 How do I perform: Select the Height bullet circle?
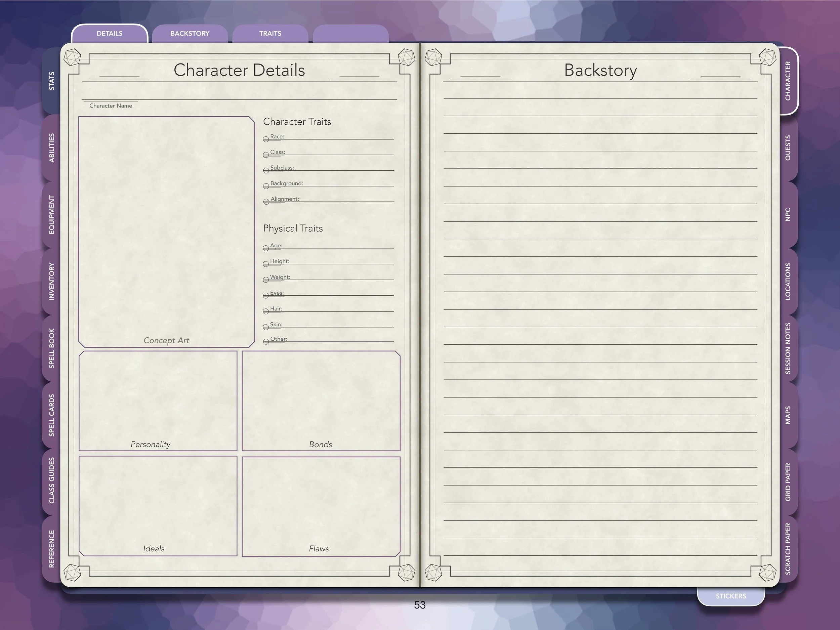(x=266, y=264)
